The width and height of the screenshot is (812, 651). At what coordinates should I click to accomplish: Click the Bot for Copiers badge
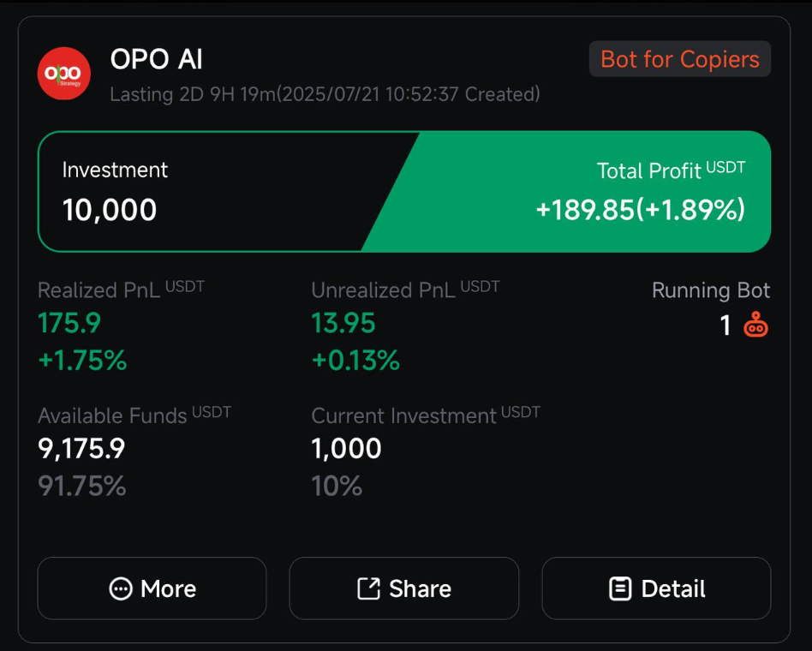click(x=680, y=59)
